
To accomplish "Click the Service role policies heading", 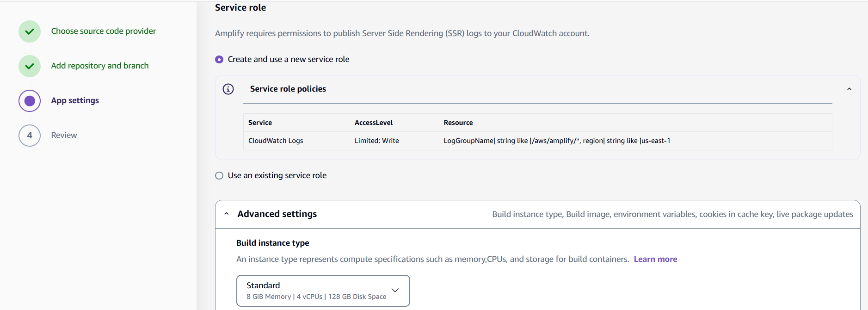I will pos(288,89).
